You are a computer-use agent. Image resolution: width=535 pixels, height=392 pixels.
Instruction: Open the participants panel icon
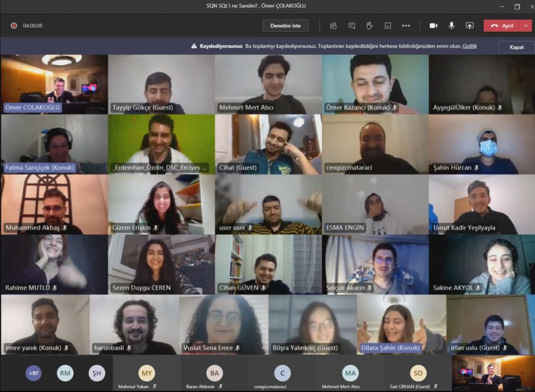click(x=333, y=26)
